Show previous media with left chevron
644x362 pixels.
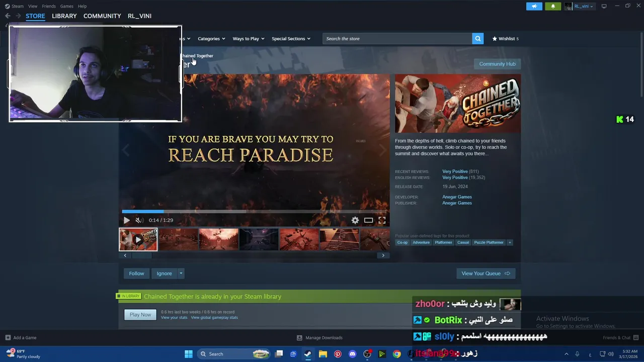click(125, 255)
